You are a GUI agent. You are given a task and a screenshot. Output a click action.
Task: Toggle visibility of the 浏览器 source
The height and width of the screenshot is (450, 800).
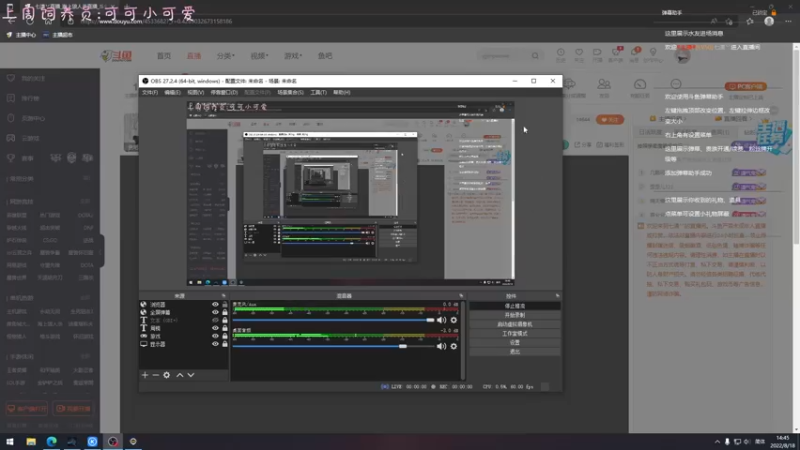click(x=215, y=305)
